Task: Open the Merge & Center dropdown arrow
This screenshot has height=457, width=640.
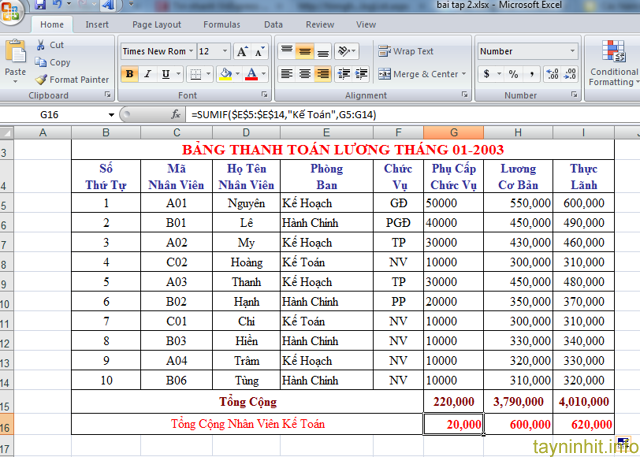Action: pos(465,74)
